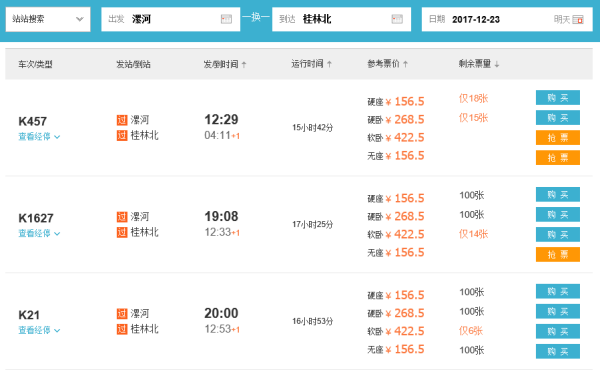Buy K1627 硬卧 ticket with 购买 button
Viewport: 600px width, 378px height.
(x=558, y=215)
